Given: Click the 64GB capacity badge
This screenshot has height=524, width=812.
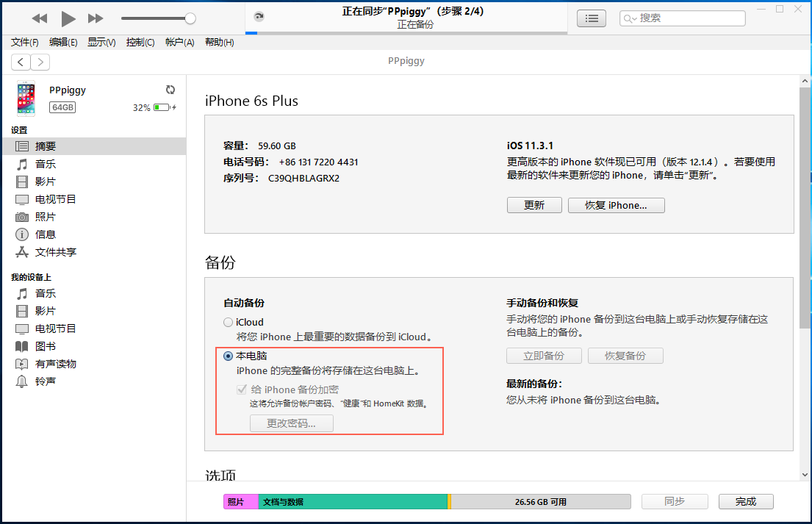Looking at the screenshot, I should click(62, 107).
